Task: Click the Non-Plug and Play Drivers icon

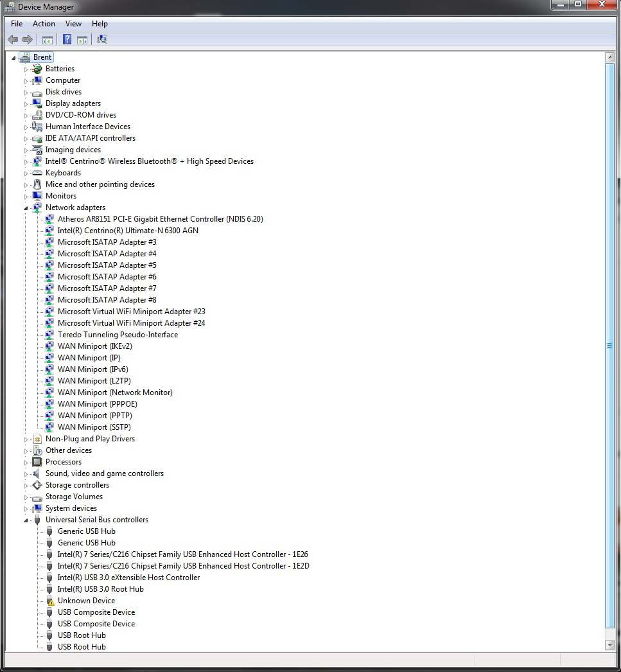Action: pyautogui.click(x=37, y=438)
